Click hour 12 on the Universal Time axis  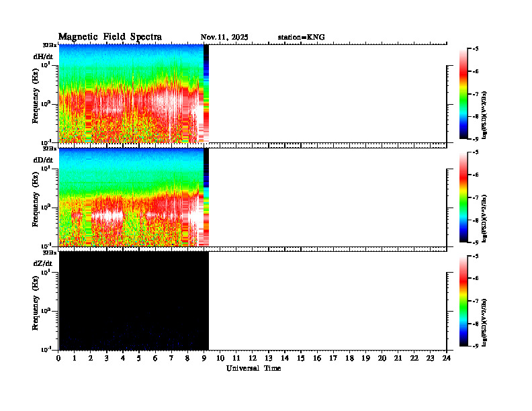pyautogui.click(x=253, y=358)
